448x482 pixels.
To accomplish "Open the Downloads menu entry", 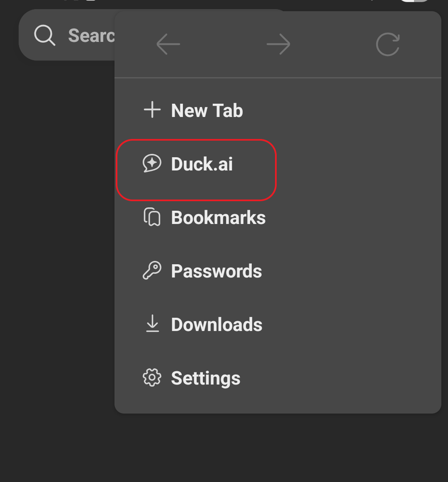I will pyautogui.click(x=217, y=325).
